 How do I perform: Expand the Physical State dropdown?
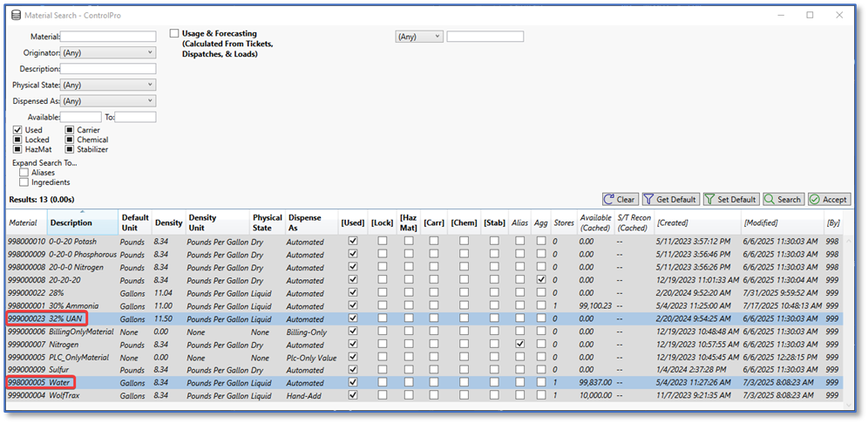tap(108, 85)
